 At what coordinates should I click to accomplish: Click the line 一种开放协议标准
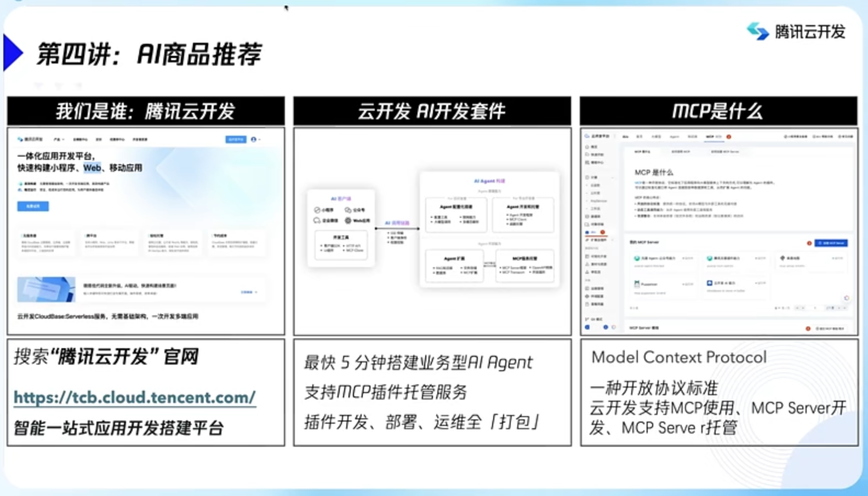tap(654, 388)
